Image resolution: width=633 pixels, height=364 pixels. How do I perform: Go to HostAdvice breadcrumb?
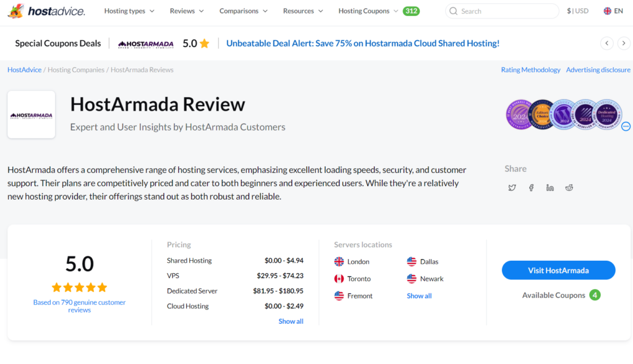point(24,70)
